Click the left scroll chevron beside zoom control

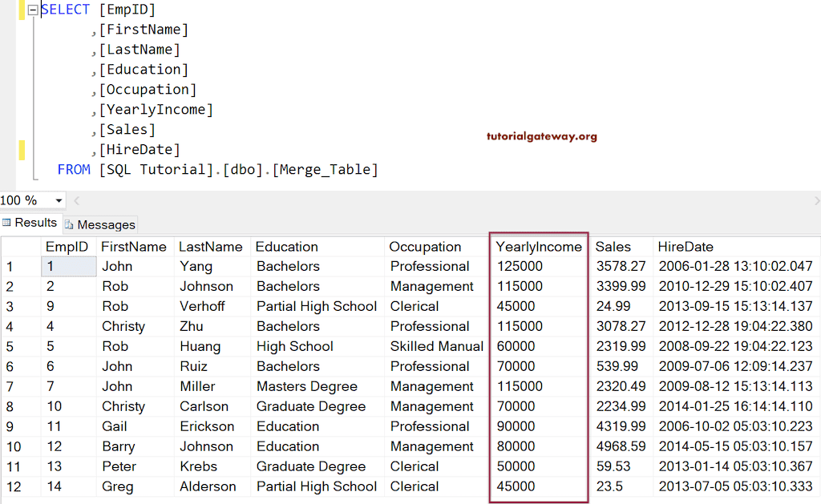(x=76, y=200)
